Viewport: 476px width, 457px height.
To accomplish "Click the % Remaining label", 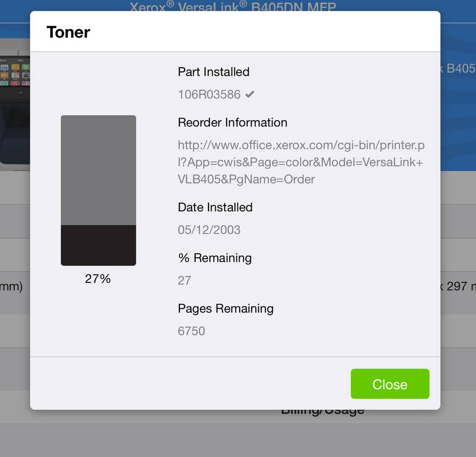I will click(215, 258).
